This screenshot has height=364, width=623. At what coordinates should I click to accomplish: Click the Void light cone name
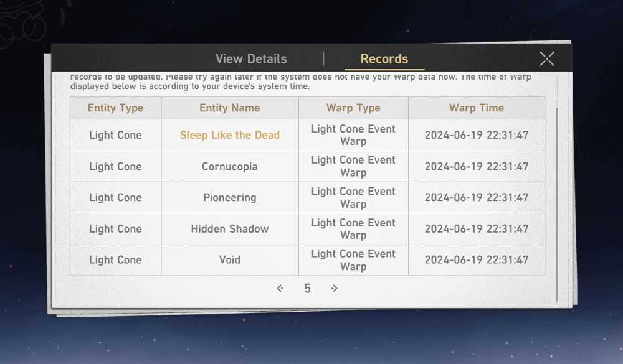point(230,259)
